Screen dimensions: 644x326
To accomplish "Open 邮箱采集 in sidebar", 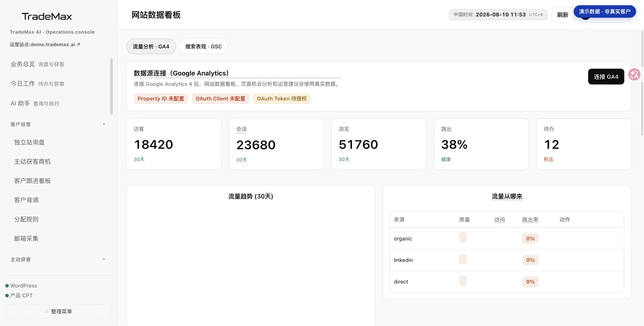I will (26, 238).
